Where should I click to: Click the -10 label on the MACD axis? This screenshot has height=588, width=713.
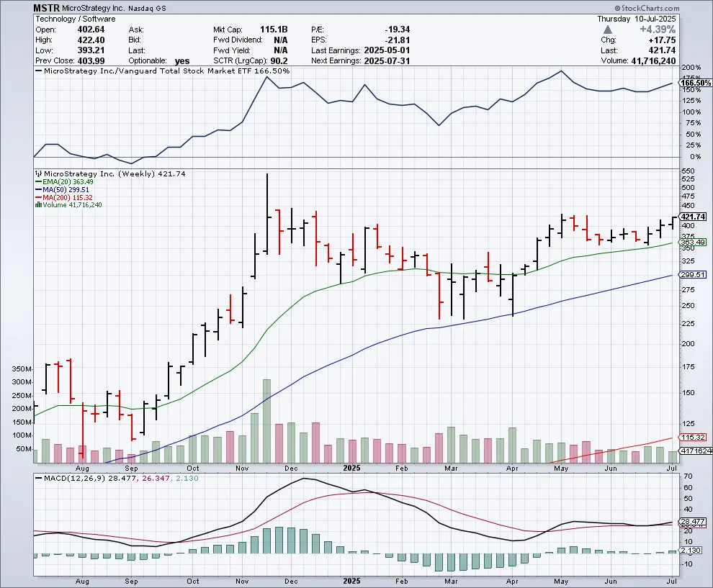coord(686,564)
